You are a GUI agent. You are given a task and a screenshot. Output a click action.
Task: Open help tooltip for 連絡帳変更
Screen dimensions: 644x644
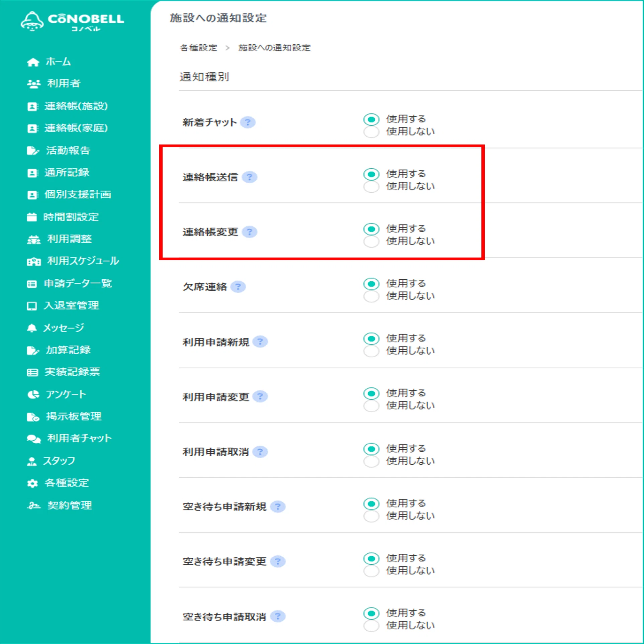point(249,232)
